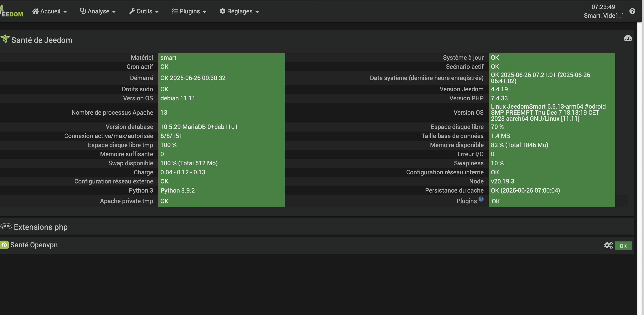The width and height of the screenshot is (644, 315).
Task: Expand the Extensions php section
Action: (x=41, y=227)
